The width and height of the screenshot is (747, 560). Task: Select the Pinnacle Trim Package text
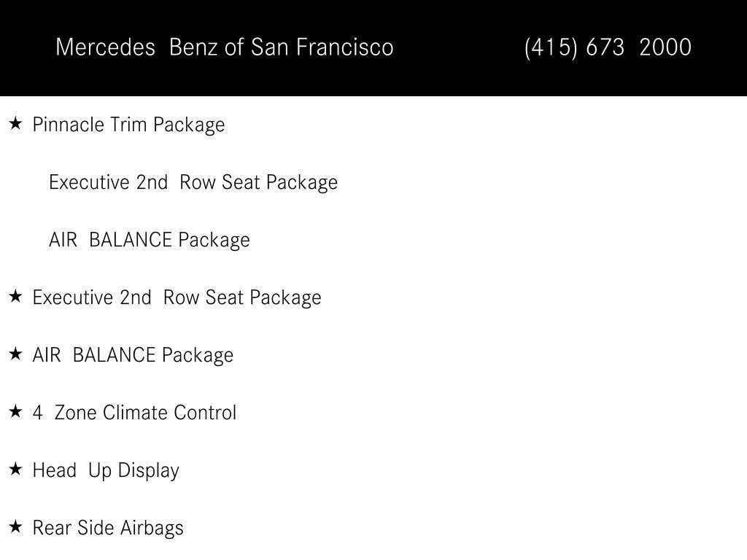pyautogui.click(x=128, y=125)
